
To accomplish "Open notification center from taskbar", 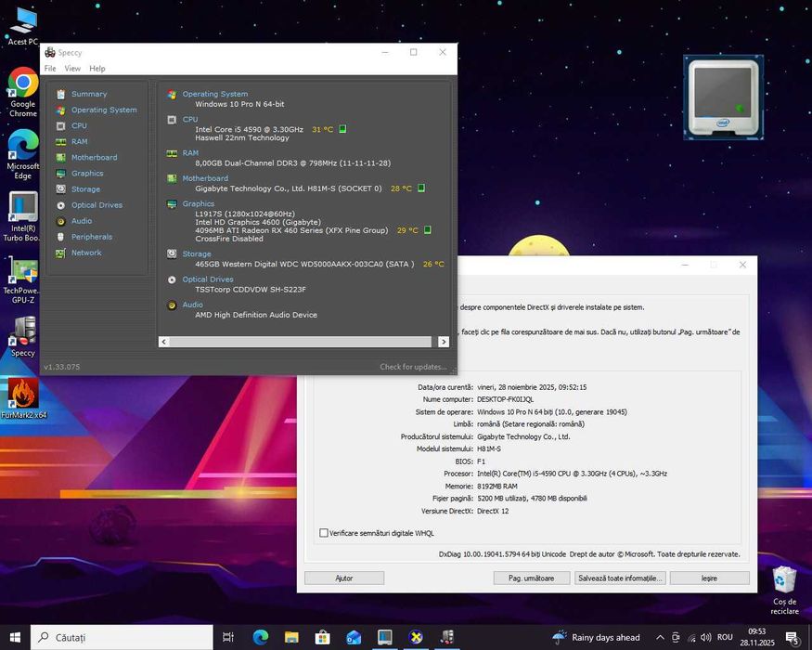I will pyautogui.click(x=793, y=638).
